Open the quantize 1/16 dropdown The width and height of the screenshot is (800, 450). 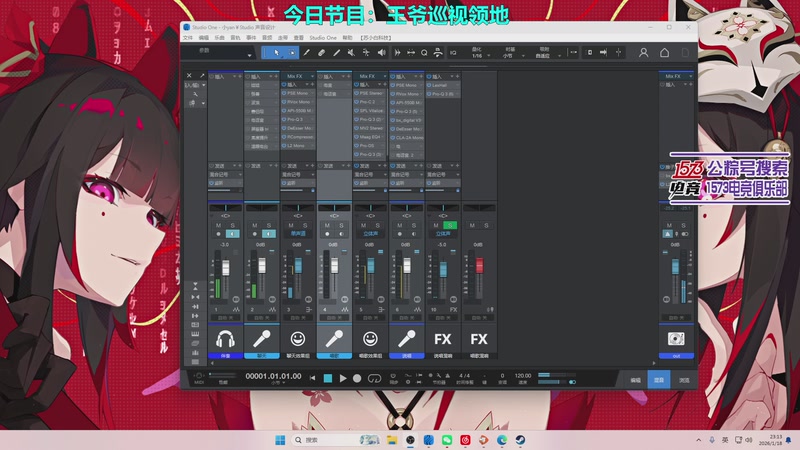pyautogui.click(x=488, y=55)
